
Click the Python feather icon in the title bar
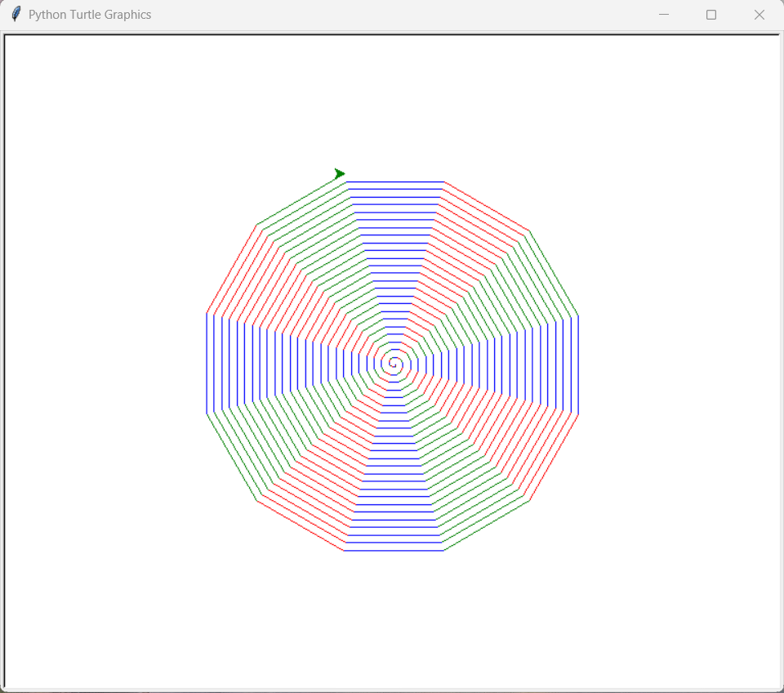coord(15,14)
